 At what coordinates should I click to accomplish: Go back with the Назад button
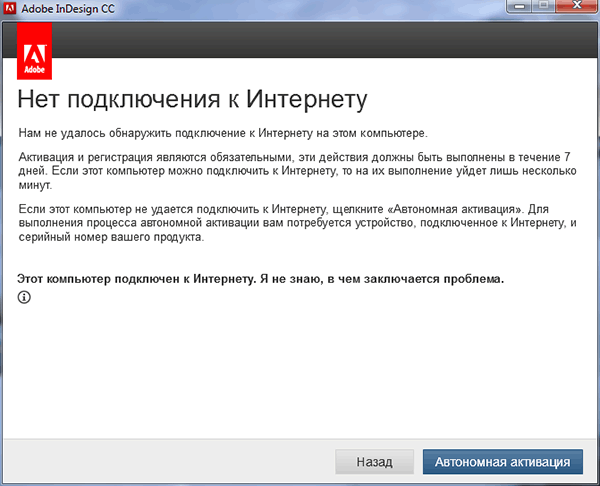pos(374,462)
